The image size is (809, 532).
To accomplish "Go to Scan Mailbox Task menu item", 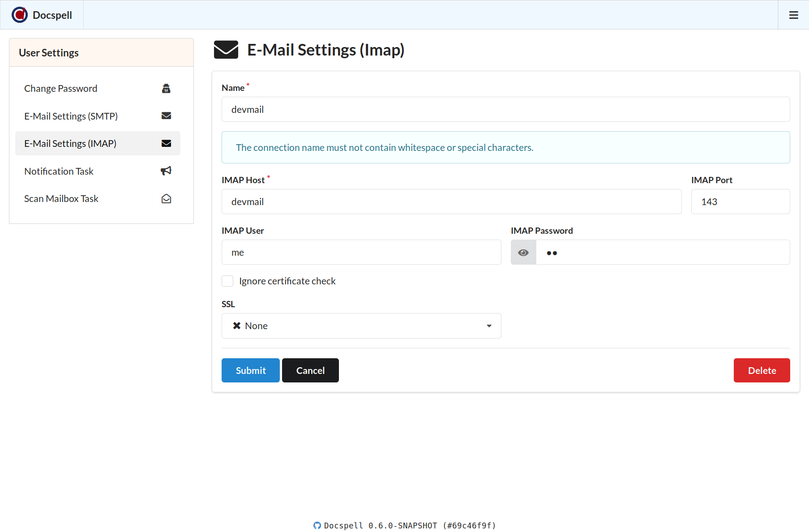I will coord(61,199).
